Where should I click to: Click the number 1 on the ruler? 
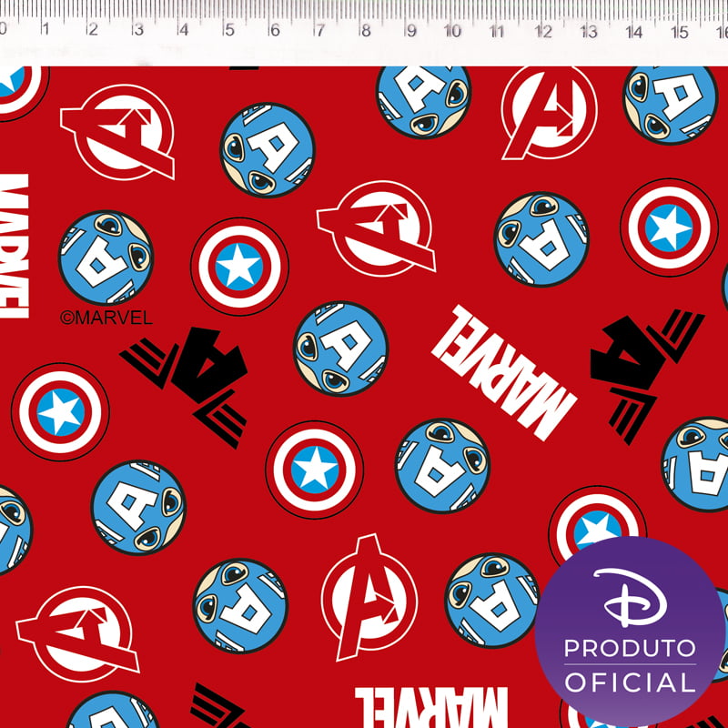click(45, 29)
